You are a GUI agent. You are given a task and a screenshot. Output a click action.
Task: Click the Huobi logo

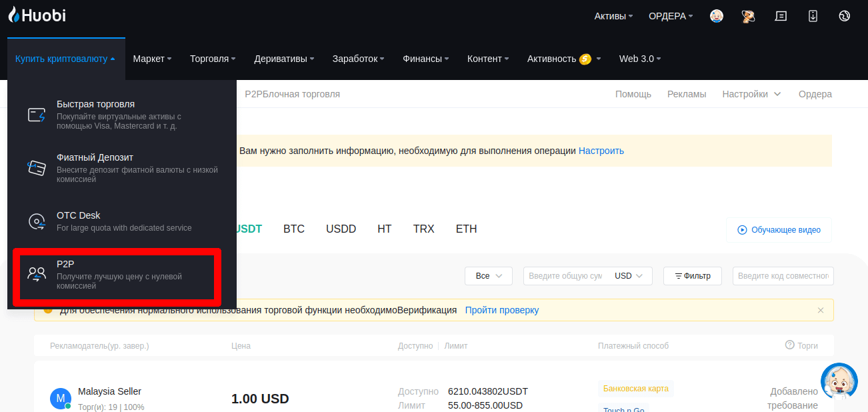pos(37,16)
